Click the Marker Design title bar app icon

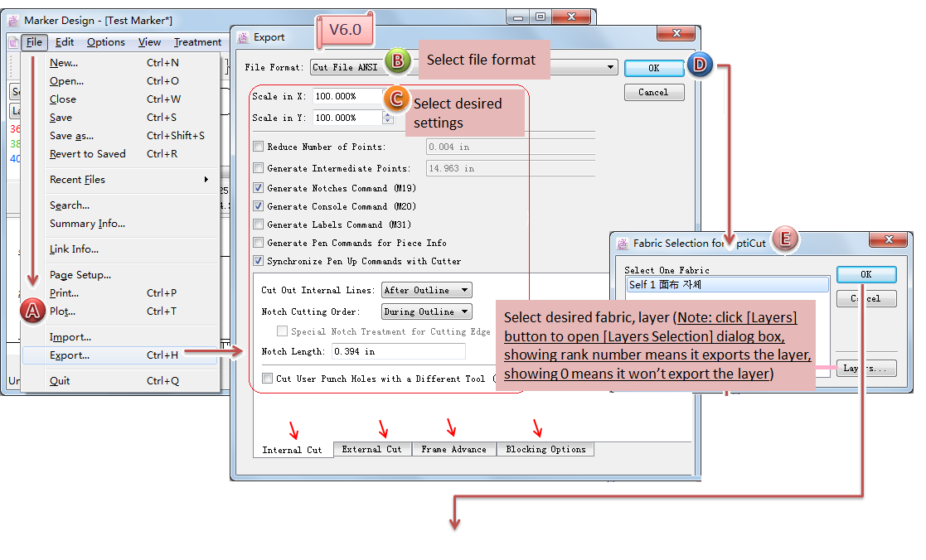(13, 19)
